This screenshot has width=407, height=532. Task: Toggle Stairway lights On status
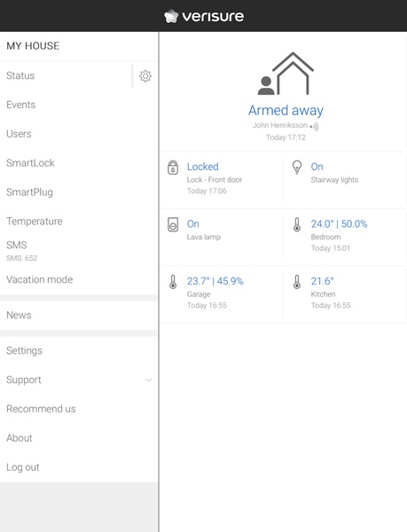click(317, 167)
